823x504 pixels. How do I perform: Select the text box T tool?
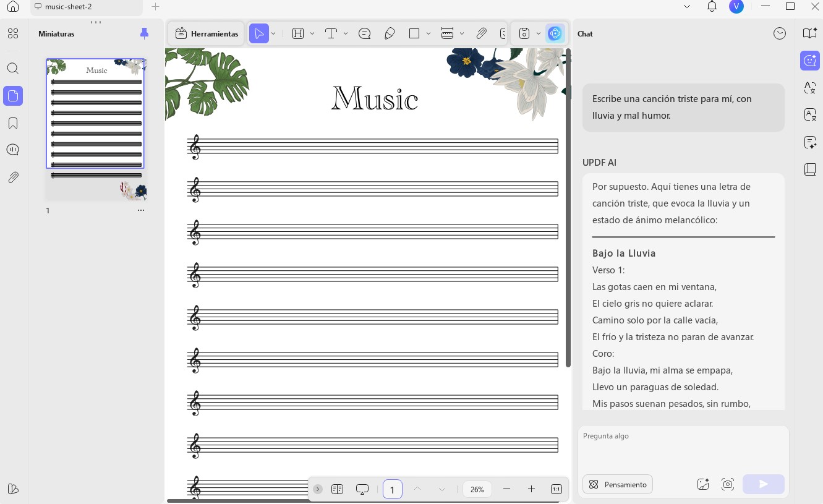[331, 33]
